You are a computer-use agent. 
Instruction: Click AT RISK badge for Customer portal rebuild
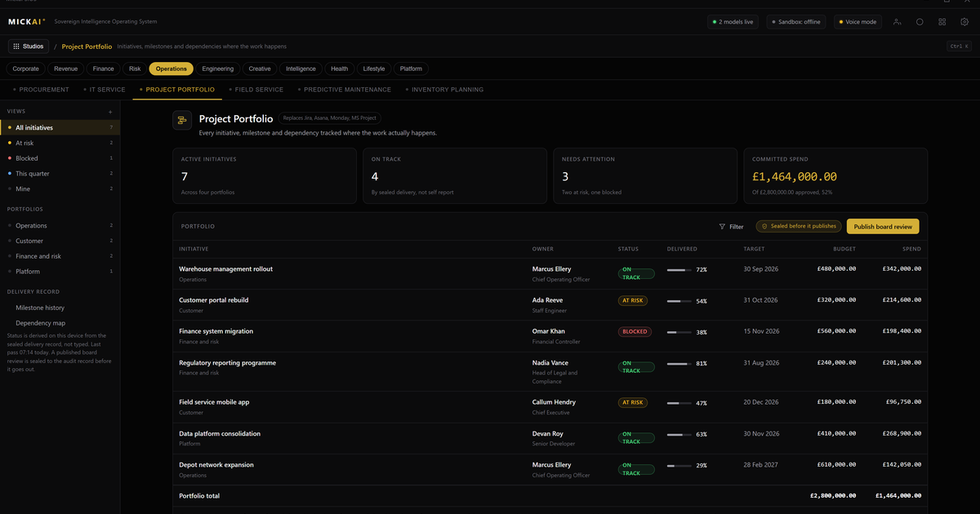[633, 301]
